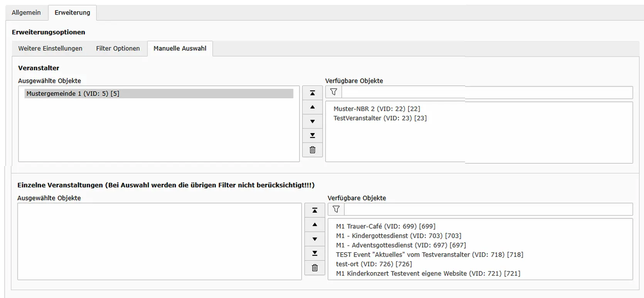Remove Einzelne Veranstaltungen item with trash icon

click(x=315, y=268)
